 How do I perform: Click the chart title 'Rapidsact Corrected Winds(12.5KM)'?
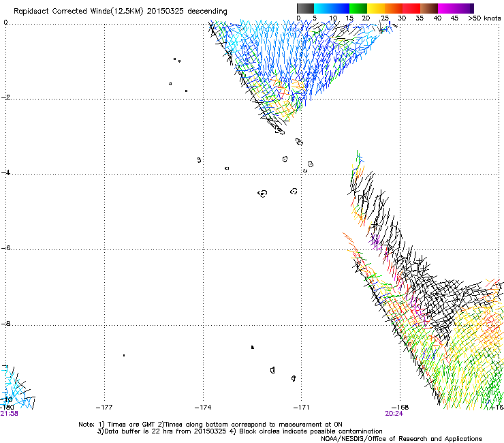78,12
